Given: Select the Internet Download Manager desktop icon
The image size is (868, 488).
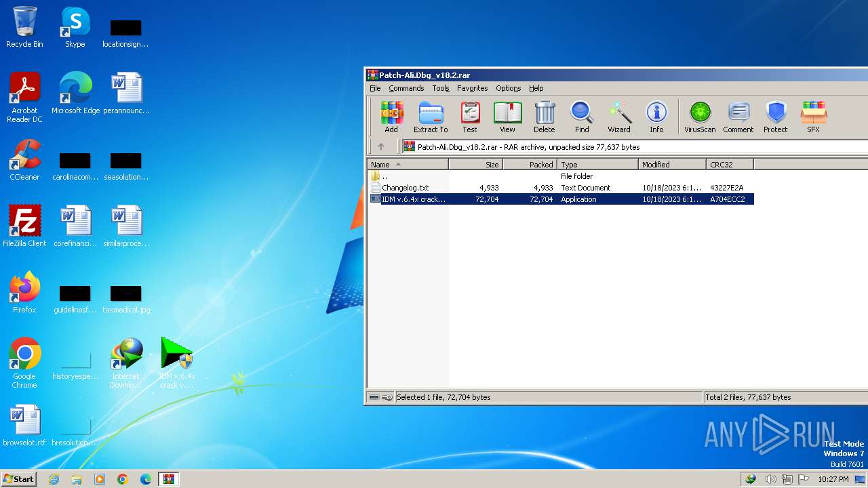Looking at the screenshot, I should point(126,363).
